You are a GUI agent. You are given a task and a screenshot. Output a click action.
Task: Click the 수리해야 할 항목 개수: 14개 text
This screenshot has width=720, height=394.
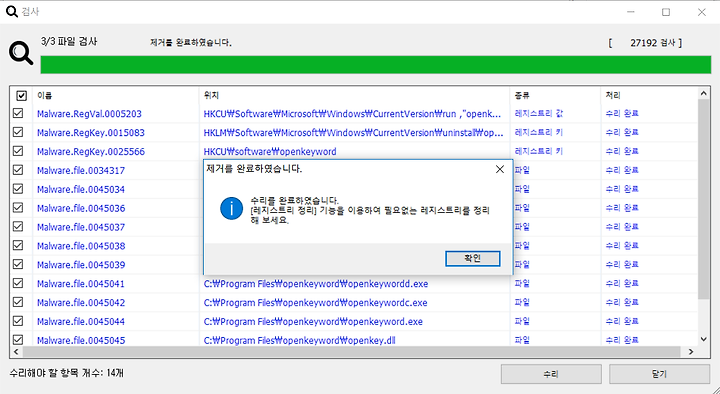pyautogui.click(x=67, y=372)
